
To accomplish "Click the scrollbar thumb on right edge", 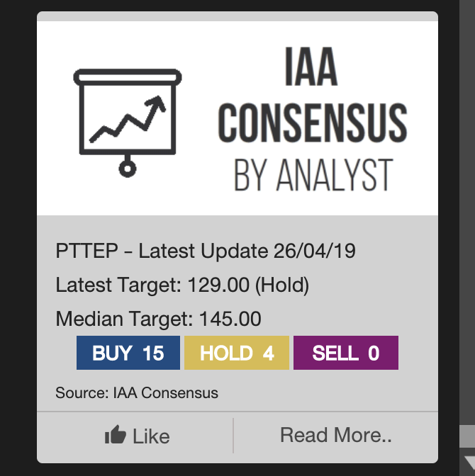I will (x=467, y=436).
